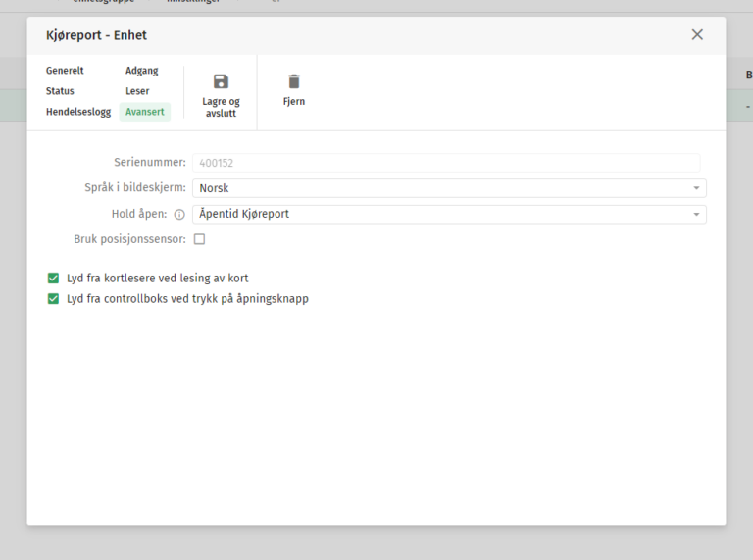This screenshot has height=560, width=753.
Task: Click the info icon beside Hold åpen
Action: 179,215
